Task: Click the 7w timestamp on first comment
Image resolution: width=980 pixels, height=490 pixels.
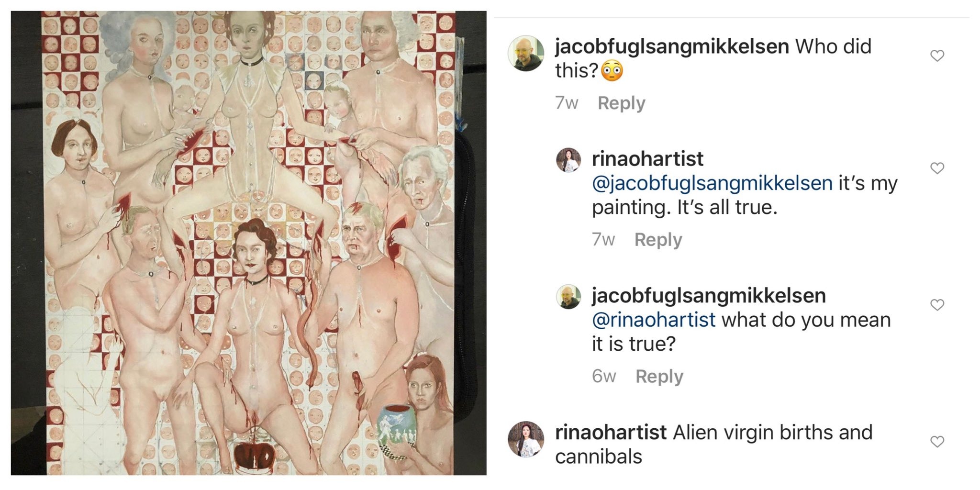Action: click(567, 103)
